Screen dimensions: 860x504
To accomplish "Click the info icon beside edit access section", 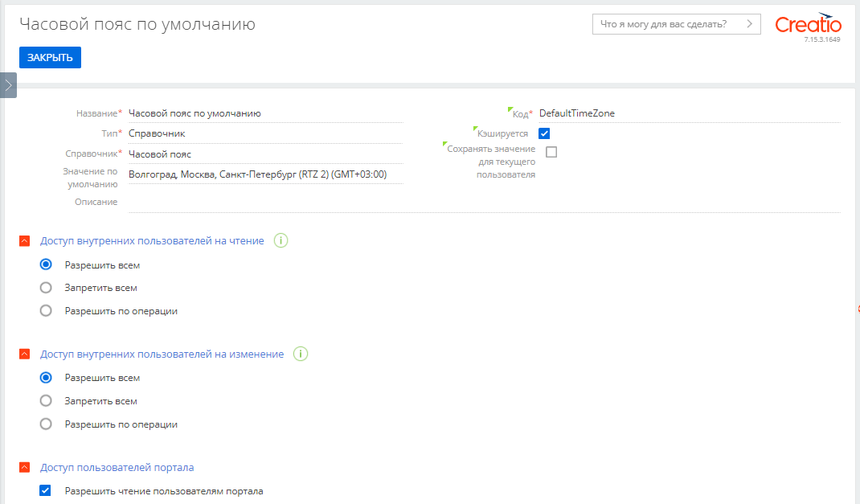I will coord(301,354).
